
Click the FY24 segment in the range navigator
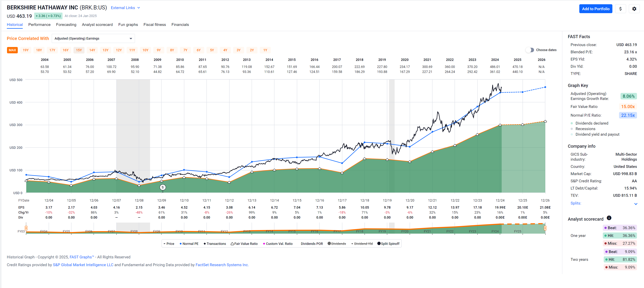[x=495, y=231]
